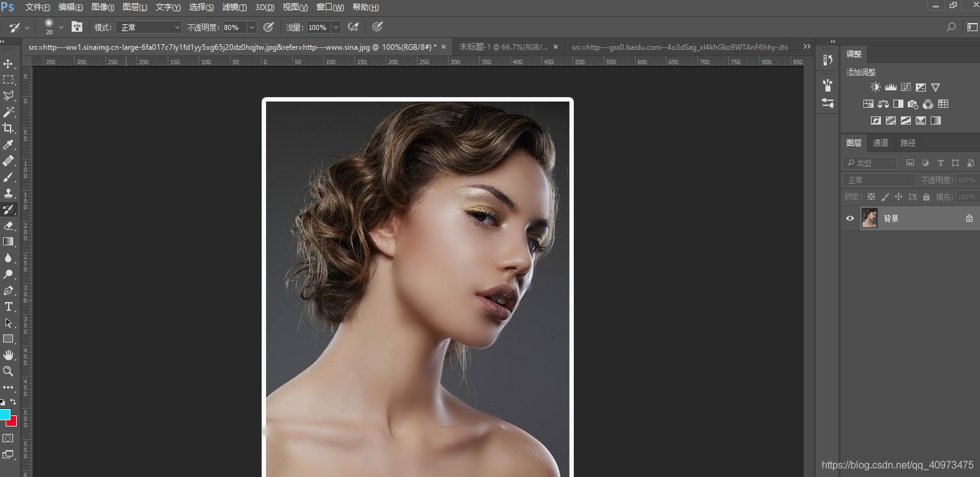Open the layer blend mode 正常 dropdown

880,180
